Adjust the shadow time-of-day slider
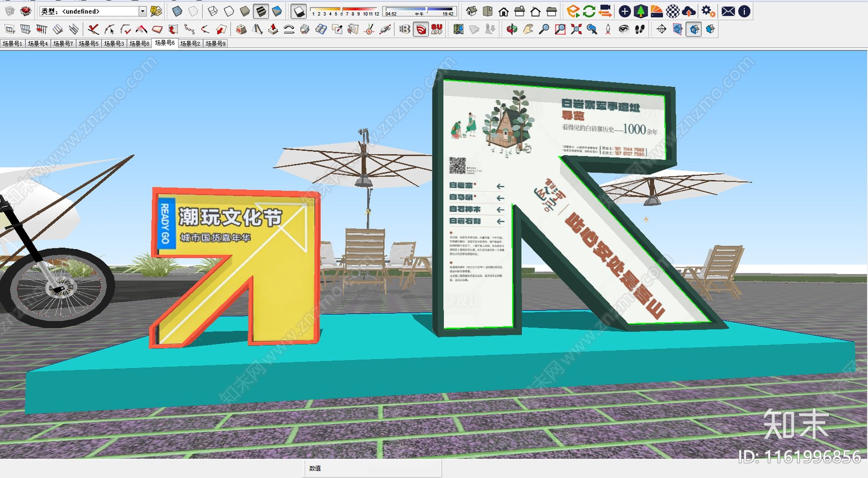This screenshot has height=478, width=868. 419,11
